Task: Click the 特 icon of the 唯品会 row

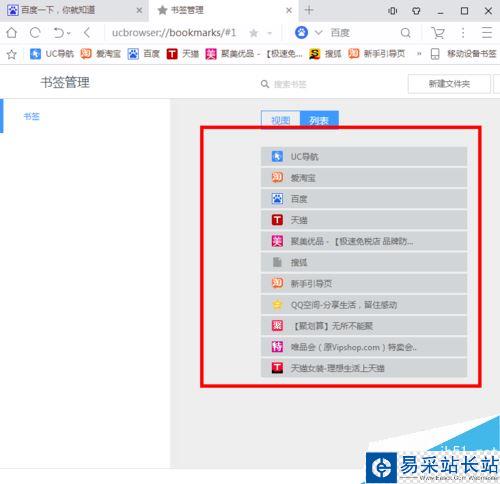Action: pos(277,347)
